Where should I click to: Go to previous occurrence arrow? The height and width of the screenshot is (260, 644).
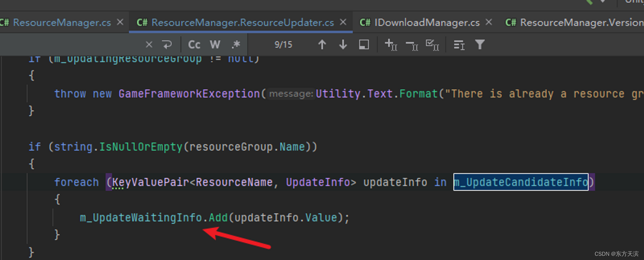pos(322,44)
